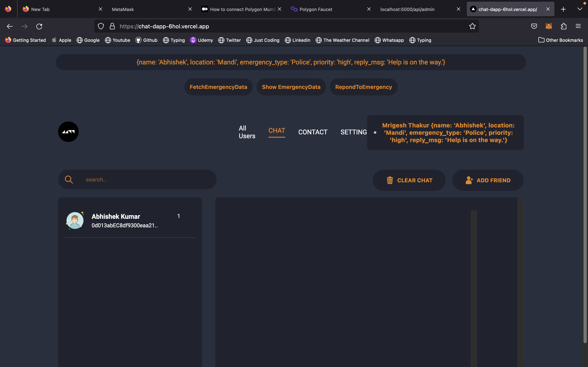Focus the search text field
The height and width of the screenshot is (367, 588).
[x=146, y=180]
